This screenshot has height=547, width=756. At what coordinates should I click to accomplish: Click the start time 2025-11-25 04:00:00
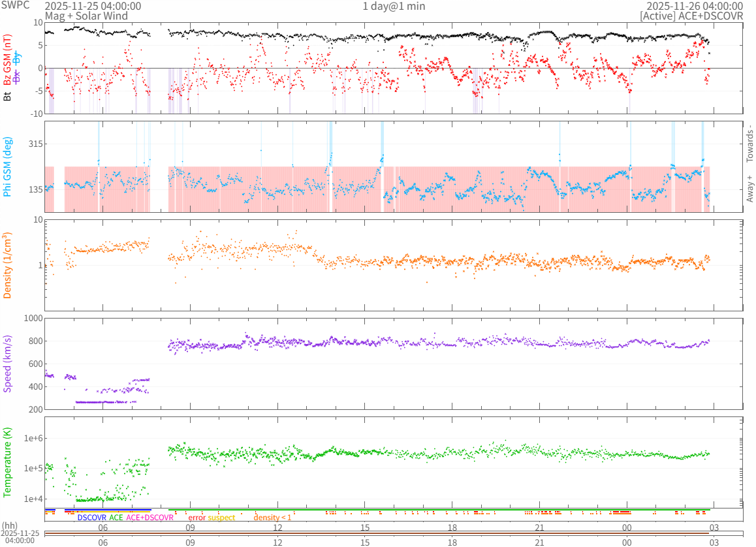pos(93,6)
